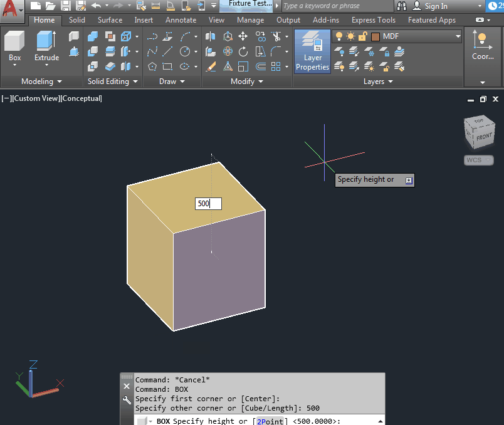Click the Layer Unlock icon
Viewport: 504px width, 425px height.
point(384,67)
